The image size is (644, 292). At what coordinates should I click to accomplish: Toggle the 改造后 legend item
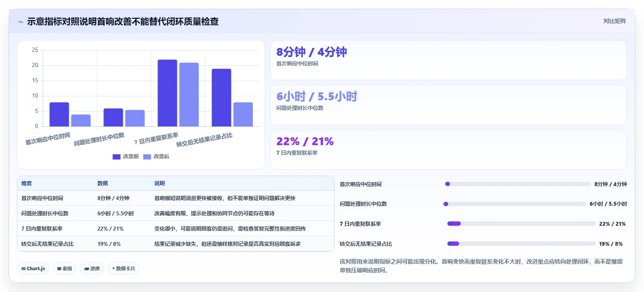click(156, 156)
